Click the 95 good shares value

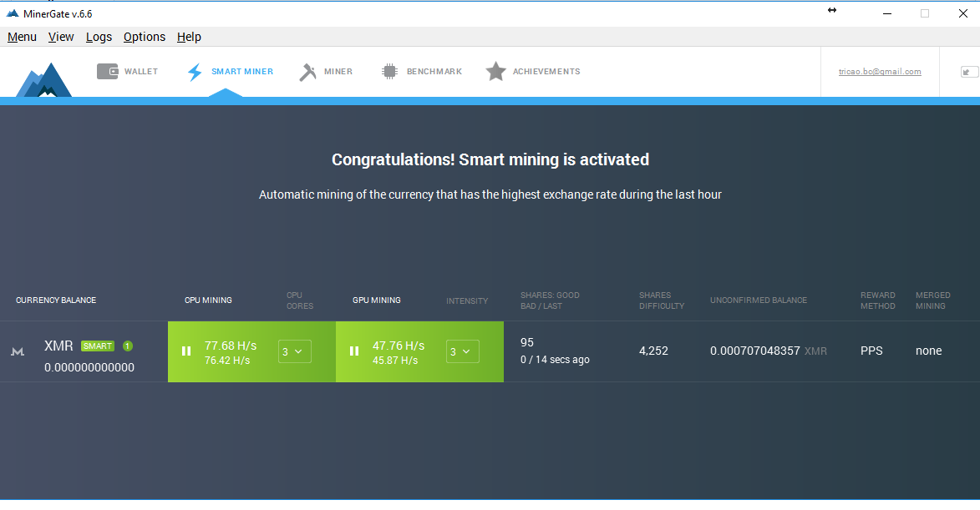coord(527,343)
